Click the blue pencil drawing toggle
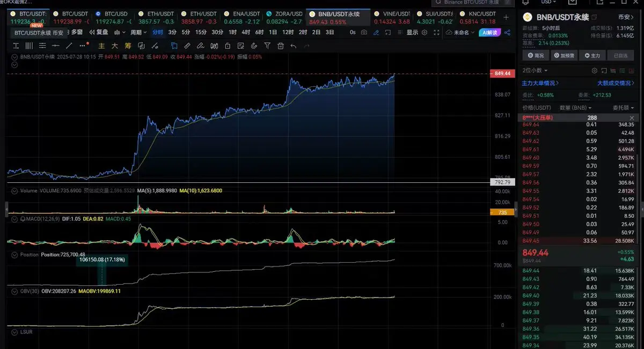The height and width of the screenshot is (349, 644). (x=376, y=32)
